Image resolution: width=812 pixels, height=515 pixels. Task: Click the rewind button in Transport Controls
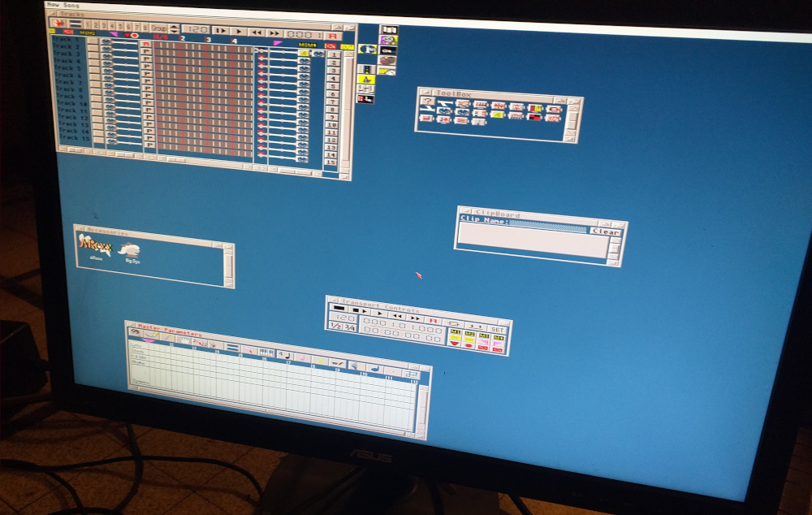(x=397, y=315)
